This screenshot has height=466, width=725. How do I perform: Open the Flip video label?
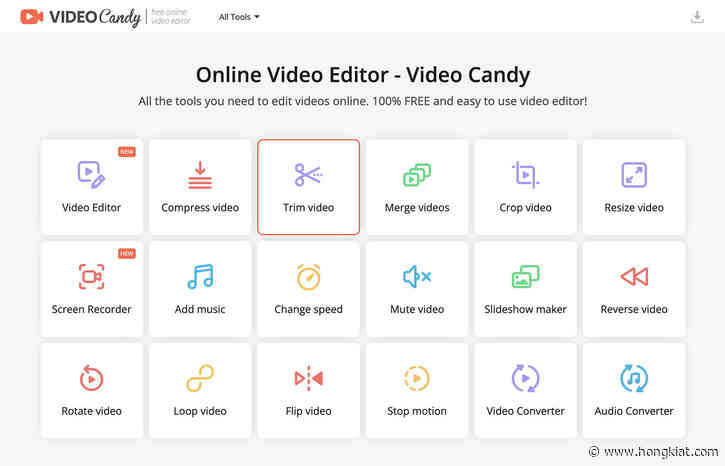[308, 411]
